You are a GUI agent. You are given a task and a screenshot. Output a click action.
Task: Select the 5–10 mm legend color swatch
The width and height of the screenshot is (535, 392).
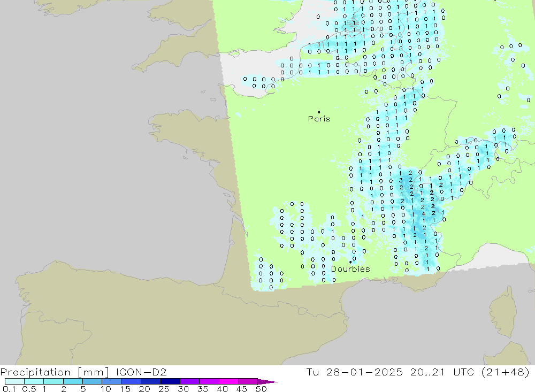point(92,381)
